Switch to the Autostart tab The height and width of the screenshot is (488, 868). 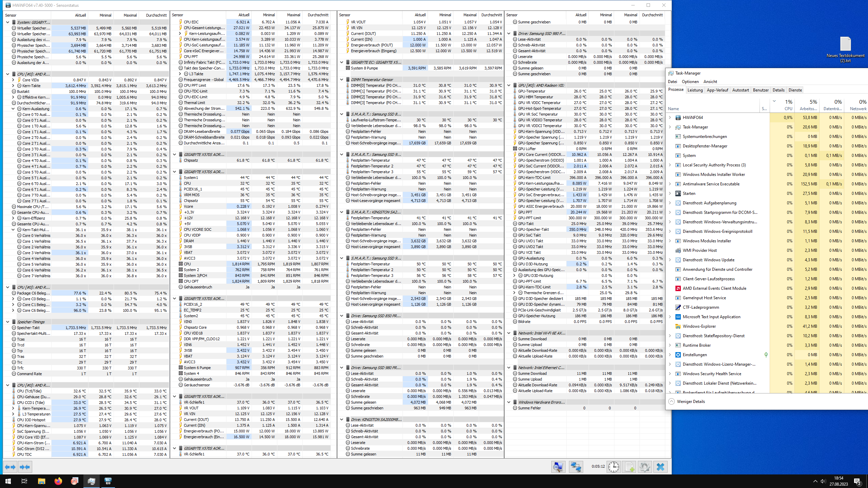coord(740,90)
